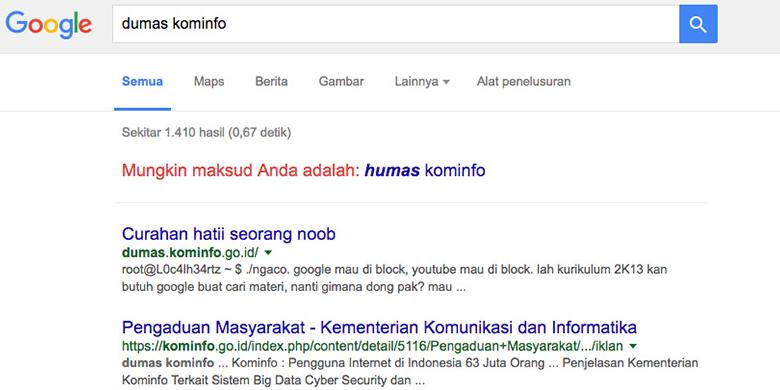
Task: Click the Google logo
Action: (49, 25)
